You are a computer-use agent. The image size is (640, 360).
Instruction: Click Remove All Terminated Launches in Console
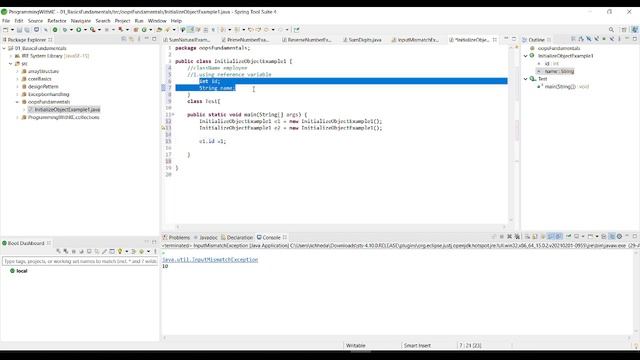coord(517,236)
